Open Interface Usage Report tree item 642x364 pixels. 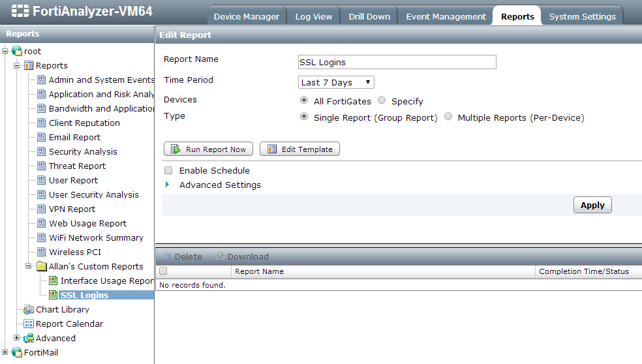[x=107, y=281]
